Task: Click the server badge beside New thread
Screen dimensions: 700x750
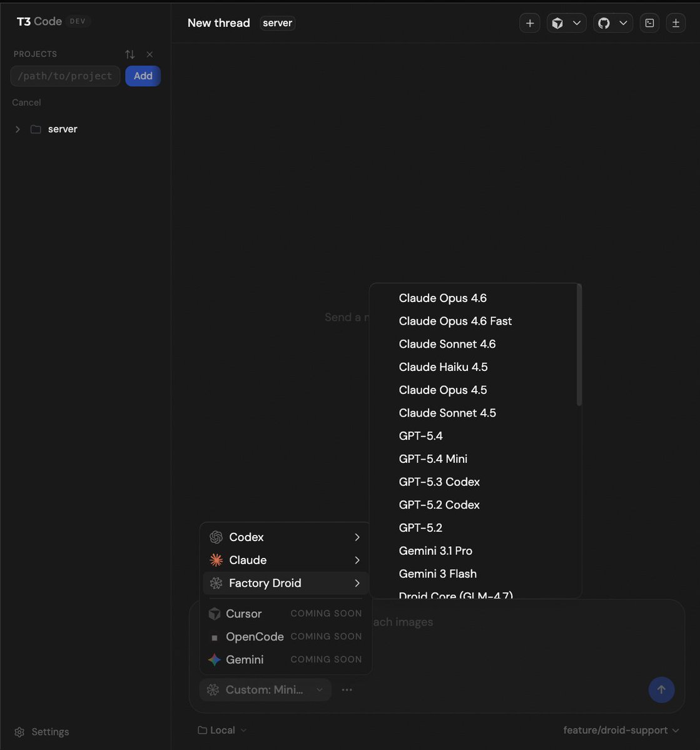Action: pyautogui.click(x=278, y=23)
